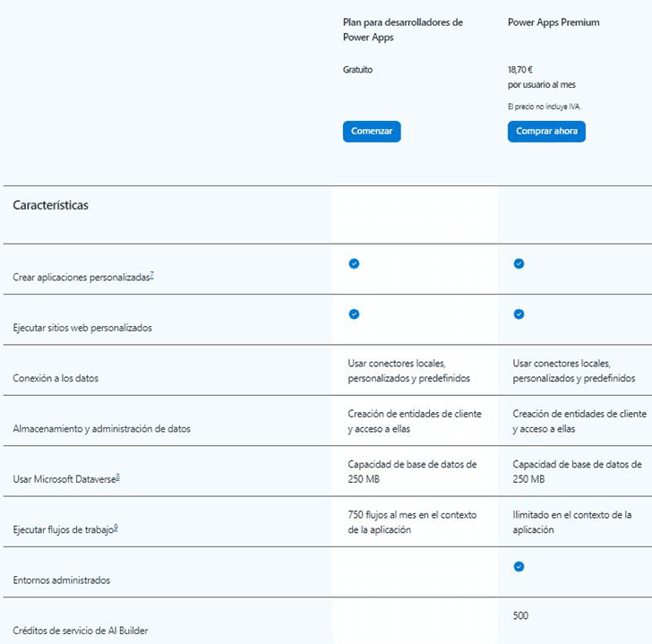Viewport: 652px width, 644px height.
Task: Click the developer plan 'Creación de entidades de cliente' cell
Action: pos(415,421)
